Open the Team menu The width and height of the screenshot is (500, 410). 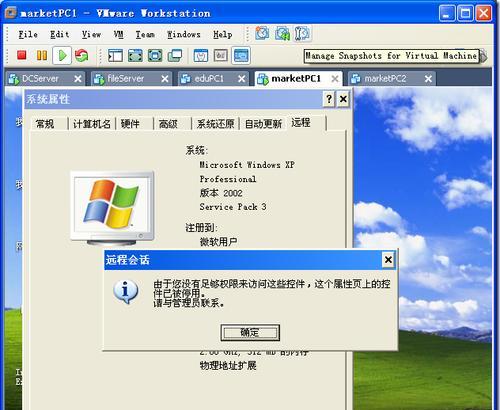tap(145, 34)
